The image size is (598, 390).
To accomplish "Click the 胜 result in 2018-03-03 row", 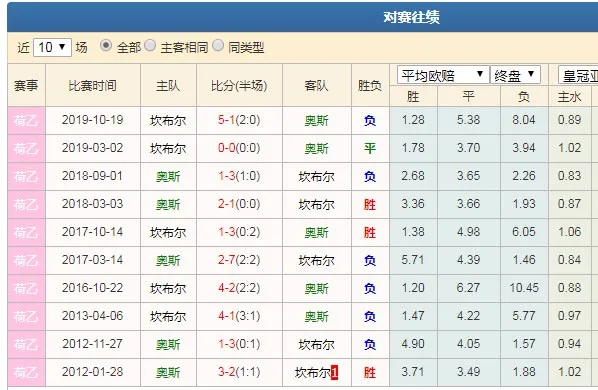I will point(370,204).
